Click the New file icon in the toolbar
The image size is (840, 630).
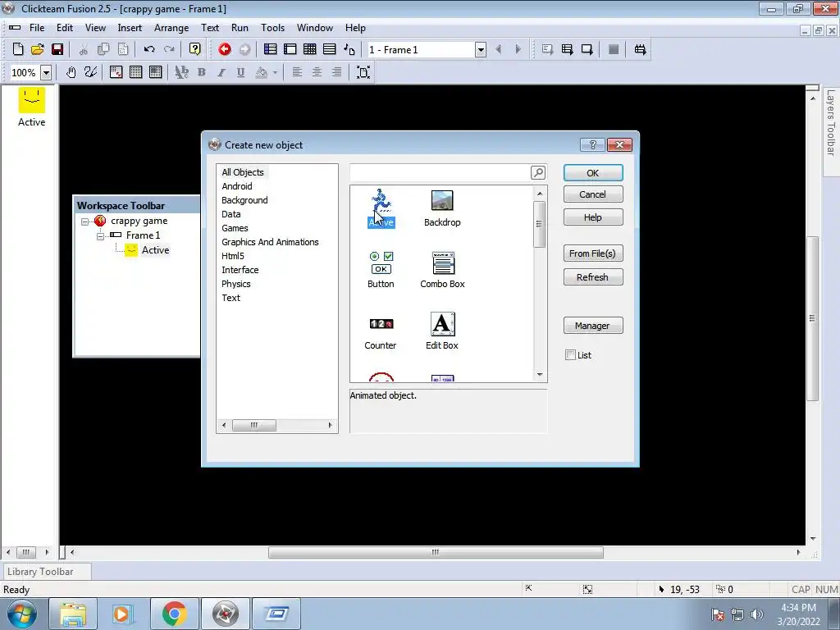(x=18, y=49)
